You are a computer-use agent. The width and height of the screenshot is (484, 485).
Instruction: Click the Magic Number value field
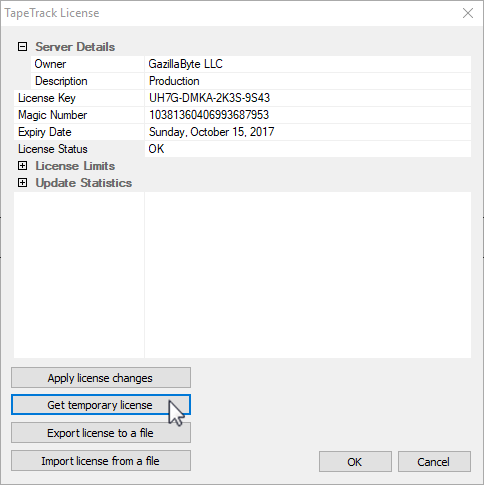click(308, 115)
